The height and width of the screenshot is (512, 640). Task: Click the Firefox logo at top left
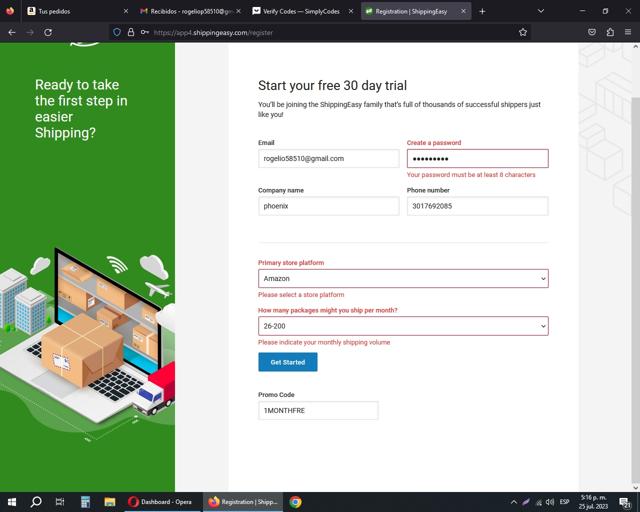pos(10,11)
